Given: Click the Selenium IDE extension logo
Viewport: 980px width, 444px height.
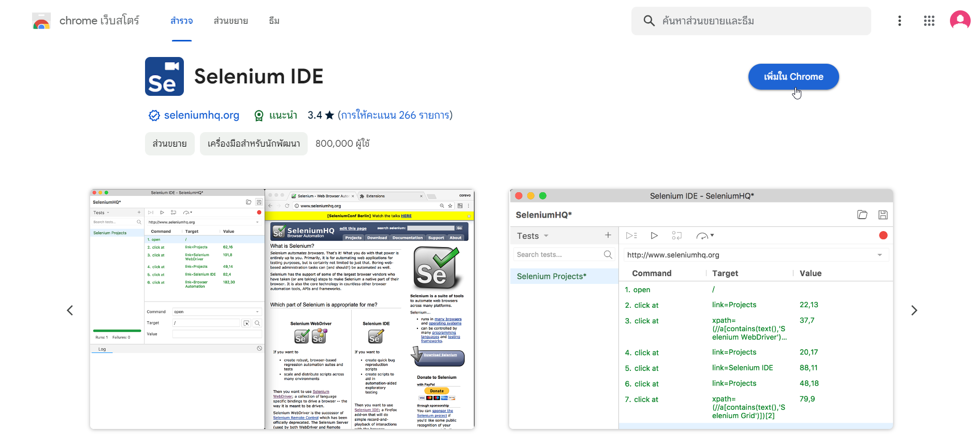Looking at the screenshot, I should [x=164, y=76].
